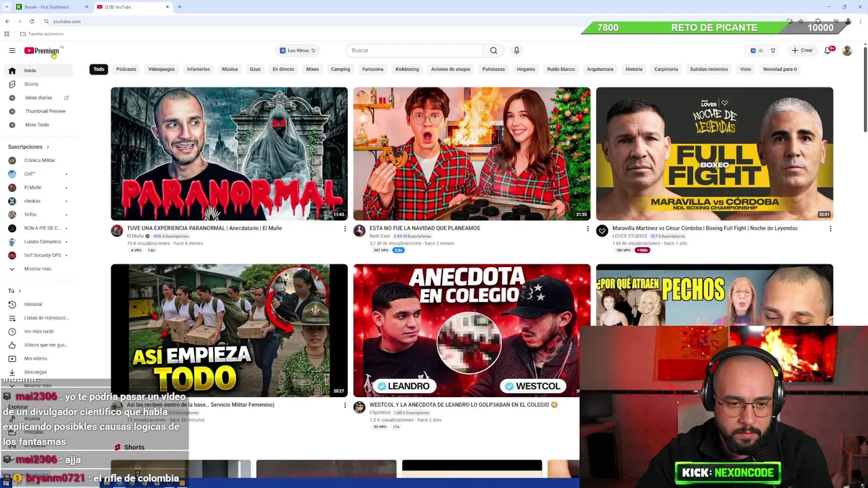868x488 pixels.
Task: Open video title ESTA NO FUE LA NAVIDAD
Action: (x=425, y=228)
